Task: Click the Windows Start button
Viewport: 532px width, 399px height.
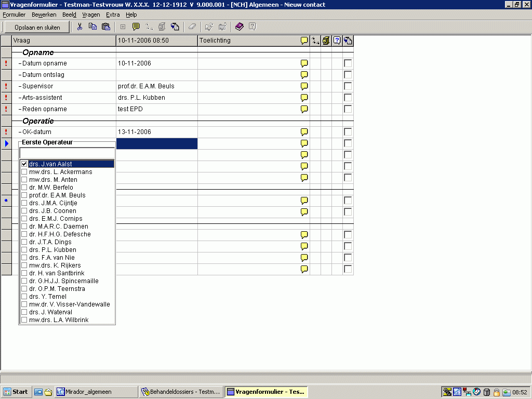Action: (x=16, y=392)
